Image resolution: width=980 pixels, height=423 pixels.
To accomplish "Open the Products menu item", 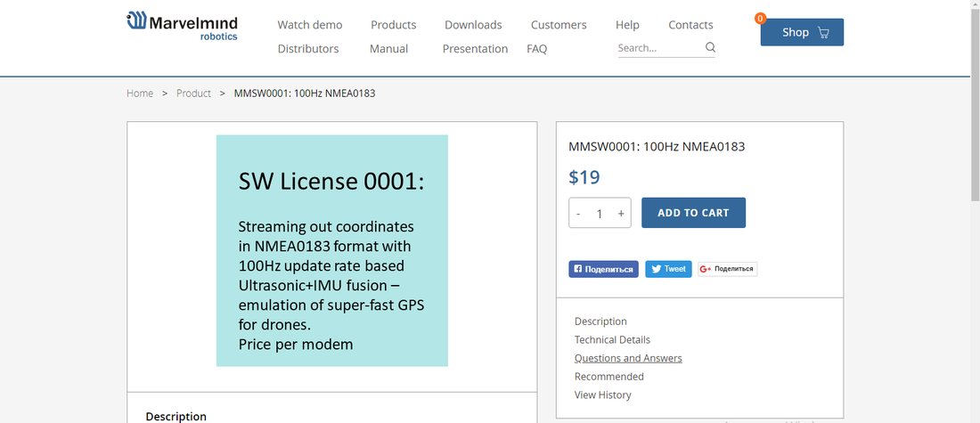I will pyautogui.click(x=393, y=25).
